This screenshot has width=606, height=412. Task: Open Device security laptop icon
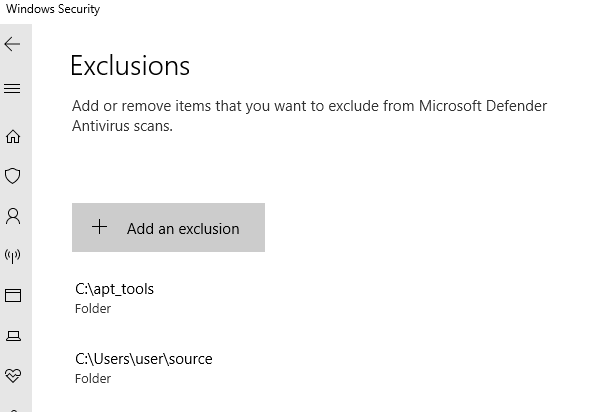pyautogui.click(x=13, y=336)
